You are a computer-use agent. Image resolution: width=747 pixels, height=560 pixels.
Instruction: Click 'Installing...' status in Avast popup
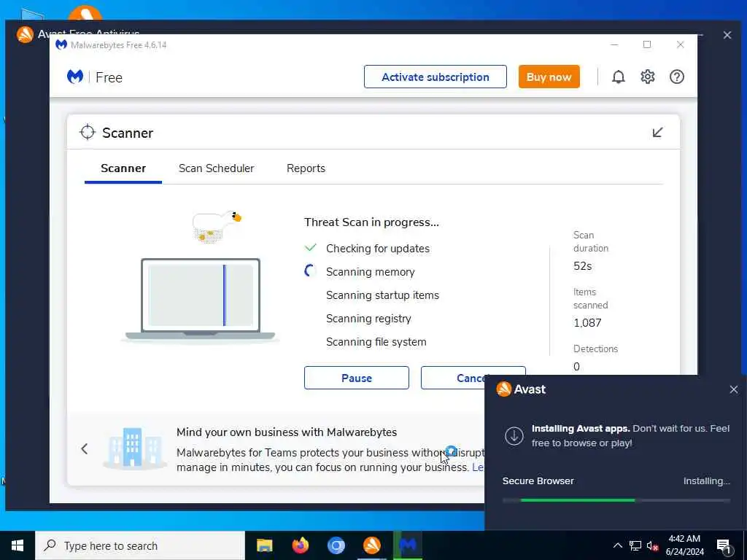tap(706, 481)
